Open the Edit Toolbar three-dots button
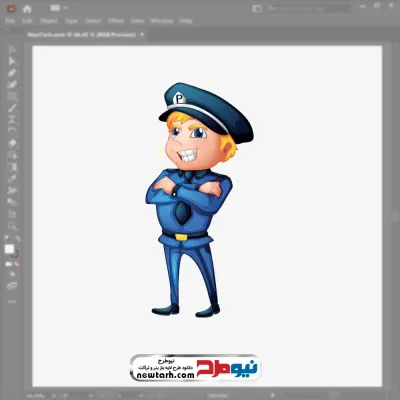Image resolution: width=400 pixels, height=400 pixels. click(12, 301)
